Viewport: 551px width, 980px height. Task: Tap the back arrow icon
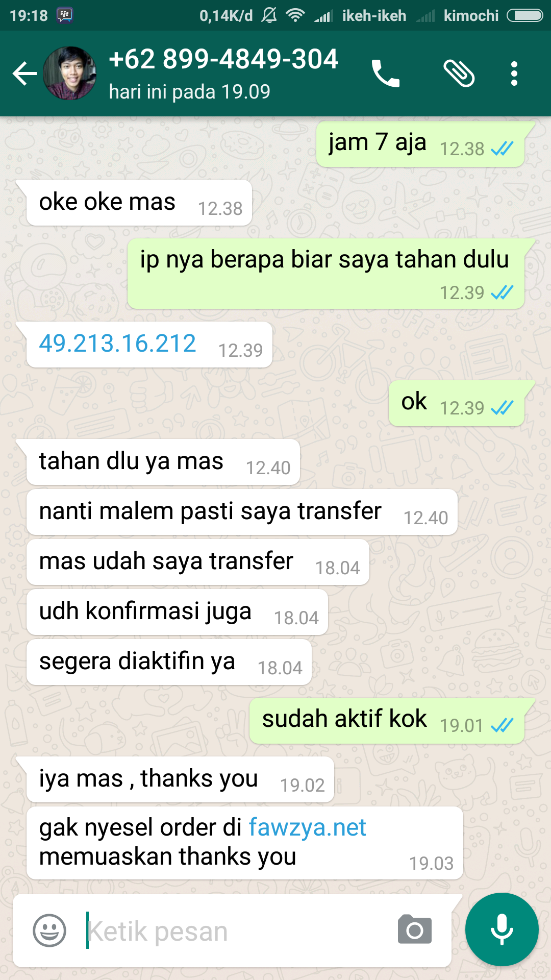pos(24,73)
